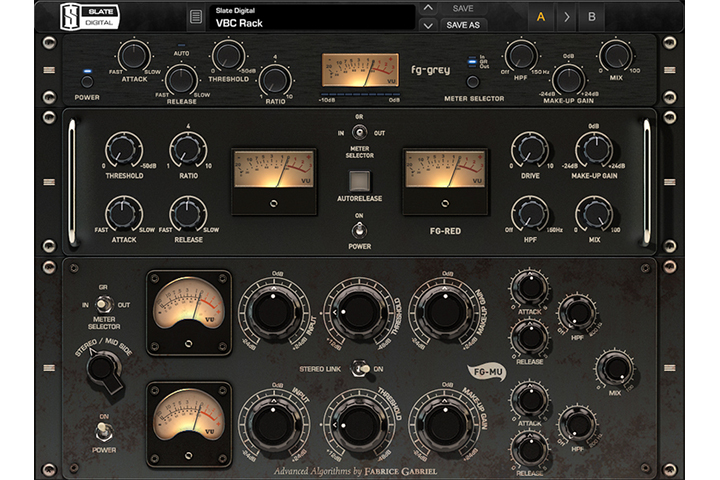Adjust the lower FG-MU INPUT knob
Image resolution: width=720 pixels, height=480 pixels.
pos(273,424)
